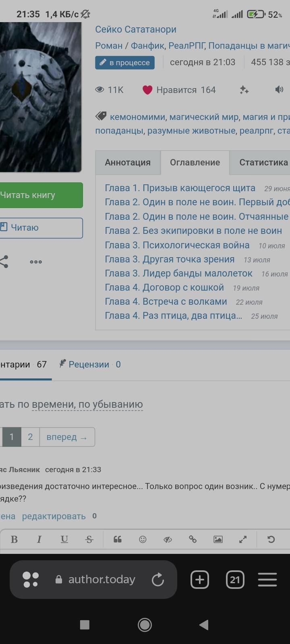Open author Сейко Сататанори profile

click(x=136, y=29)
